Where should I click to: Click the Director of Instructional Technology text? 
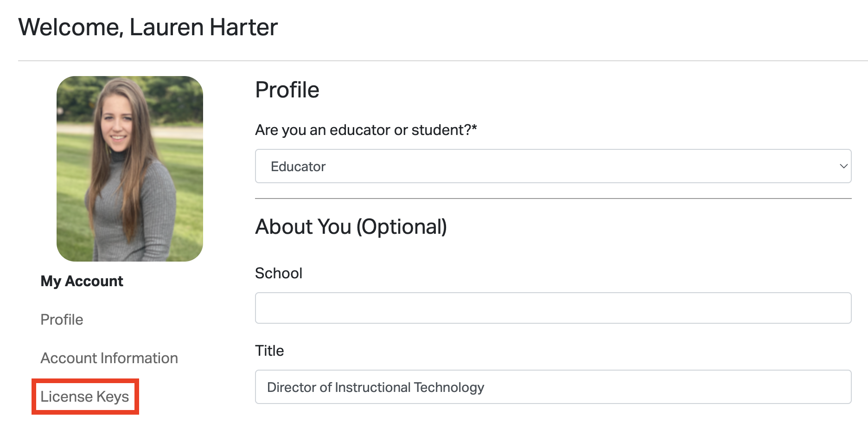(x=376, y=387)
